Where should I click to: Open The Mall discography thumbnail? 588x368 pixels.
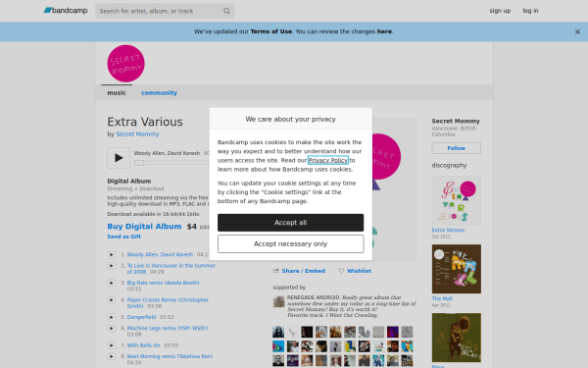tap(457, 269)
